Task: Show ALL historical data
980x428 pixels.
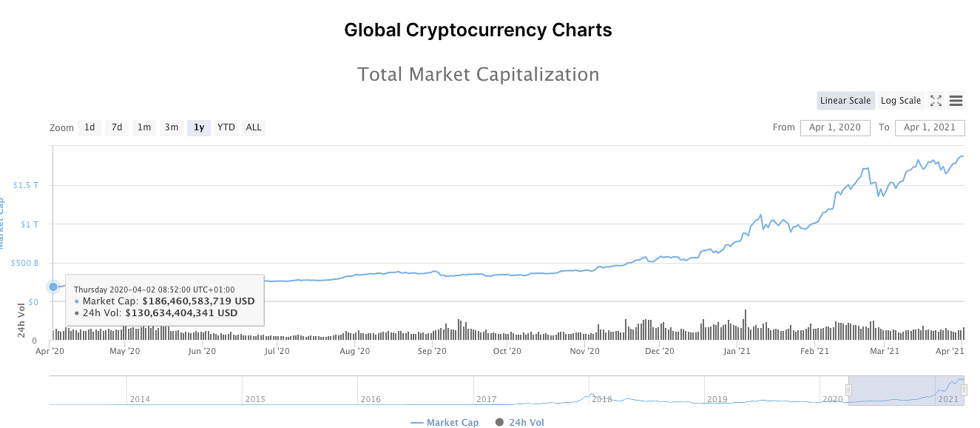Action: point(253,127)
